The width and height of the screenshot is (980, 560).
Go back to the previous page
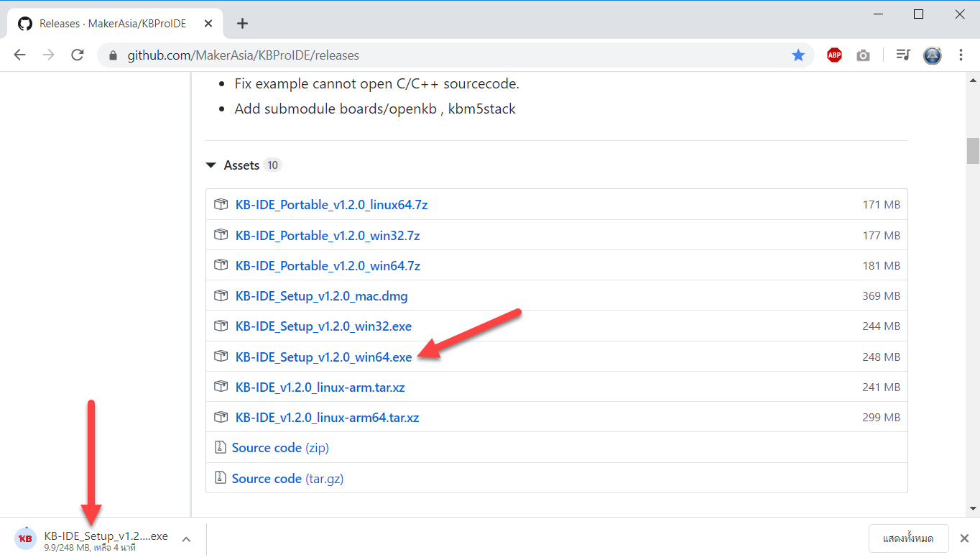19,55
